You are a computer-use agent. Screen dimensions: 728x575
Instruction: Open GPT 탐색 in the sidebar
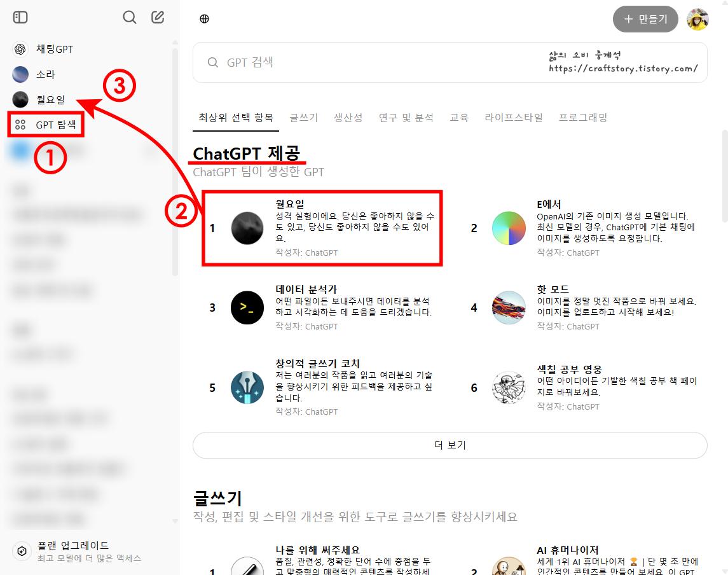click(46, 125)
